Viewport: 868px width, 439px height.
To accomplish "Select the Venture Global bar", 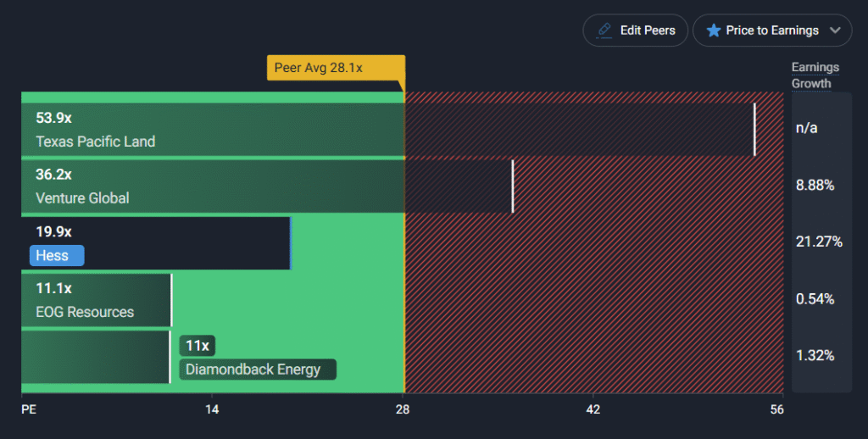I will click(x=267, y=186).
